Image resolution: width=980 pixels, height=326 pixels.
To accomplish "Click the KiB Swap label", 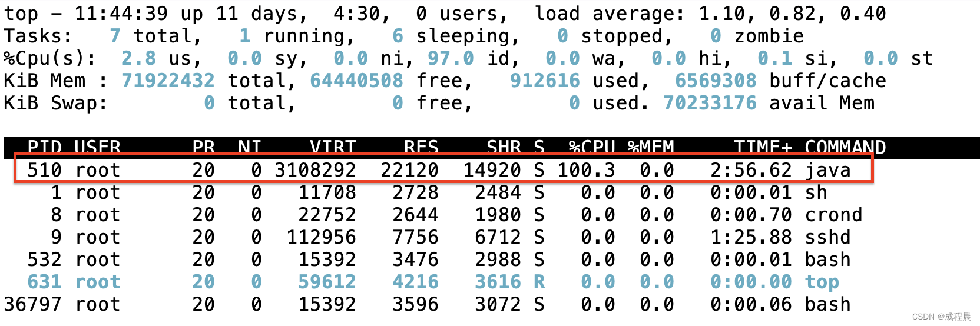I will pyautogui.click(x=56, y=103).
